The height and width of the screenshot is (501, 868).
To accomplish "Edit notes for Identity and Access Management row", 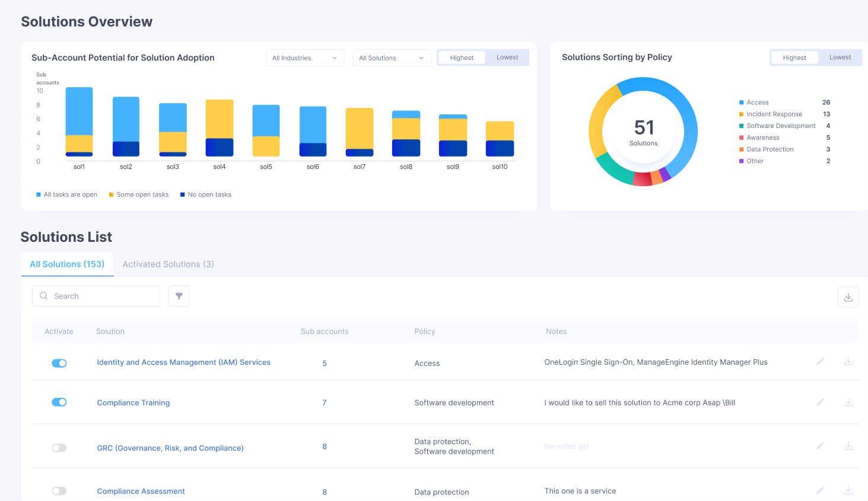I will click(820, 362).
